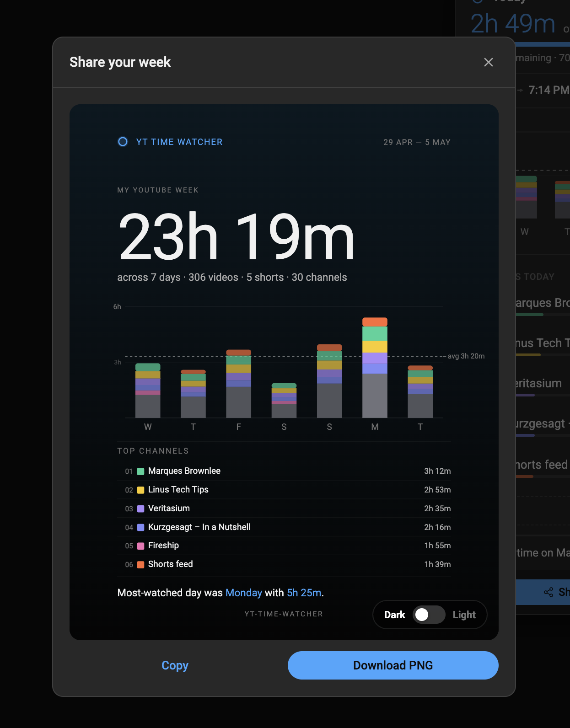Click the 5h 25m highlighted duration

point(304,593)
